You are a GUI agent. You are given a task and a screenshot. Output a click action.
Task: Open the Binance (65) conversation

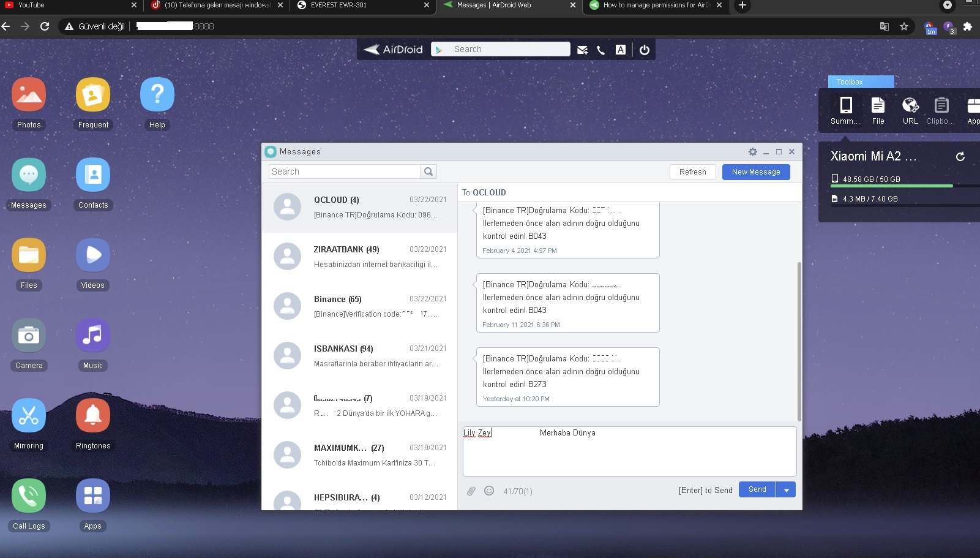359,307
